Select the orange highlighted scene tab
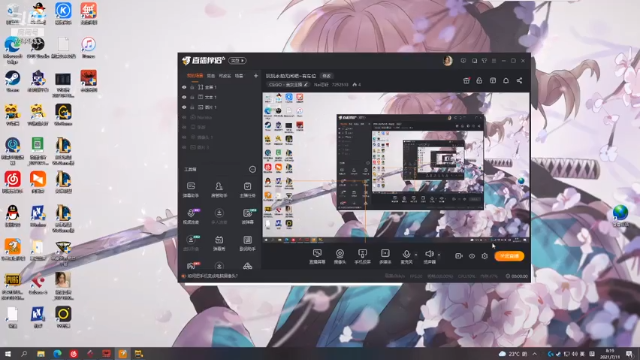The height and width of the screenshot is (360, 640). (195, 76)
